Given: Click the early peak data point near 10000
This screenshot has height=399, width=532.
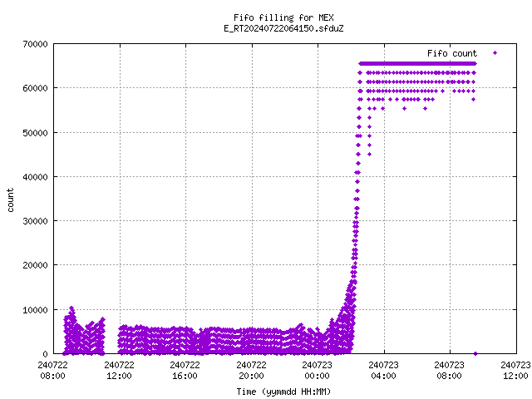Looking at the screenshot, I should (x=71, y=308).
